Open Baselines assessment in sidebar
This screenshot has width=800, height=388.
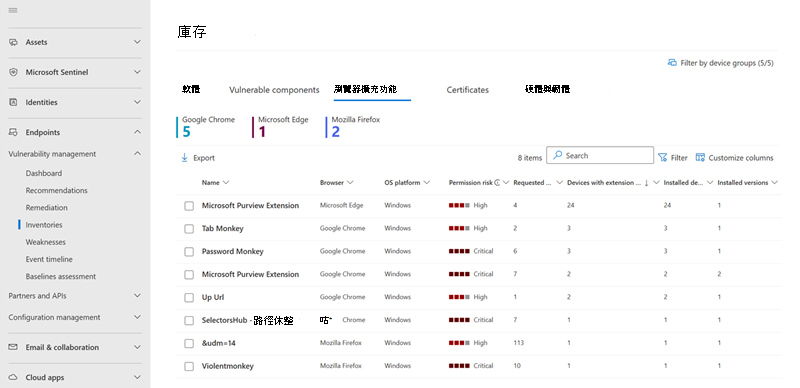click(x=61, y=277)
